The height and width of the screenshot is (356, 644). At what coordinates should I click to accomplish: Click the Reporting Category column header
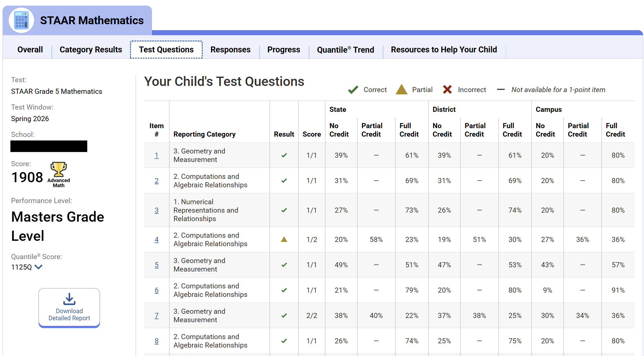[x=204, y=134]
